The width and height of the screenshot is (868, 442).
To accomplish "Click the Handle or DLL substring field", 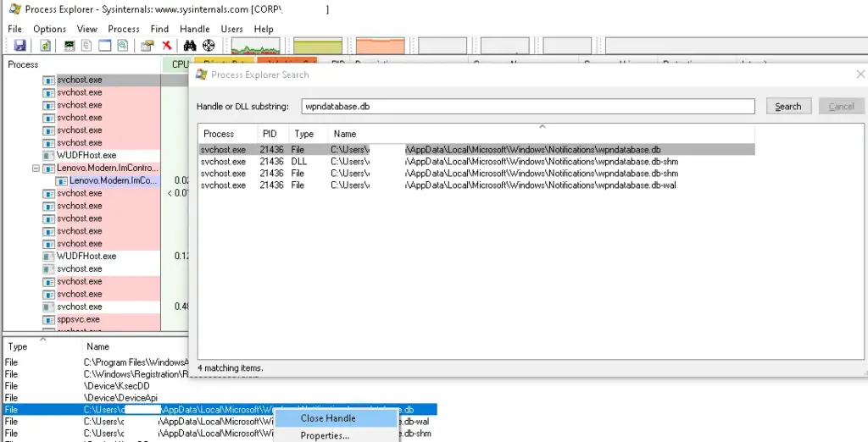I will coord(527,106).
